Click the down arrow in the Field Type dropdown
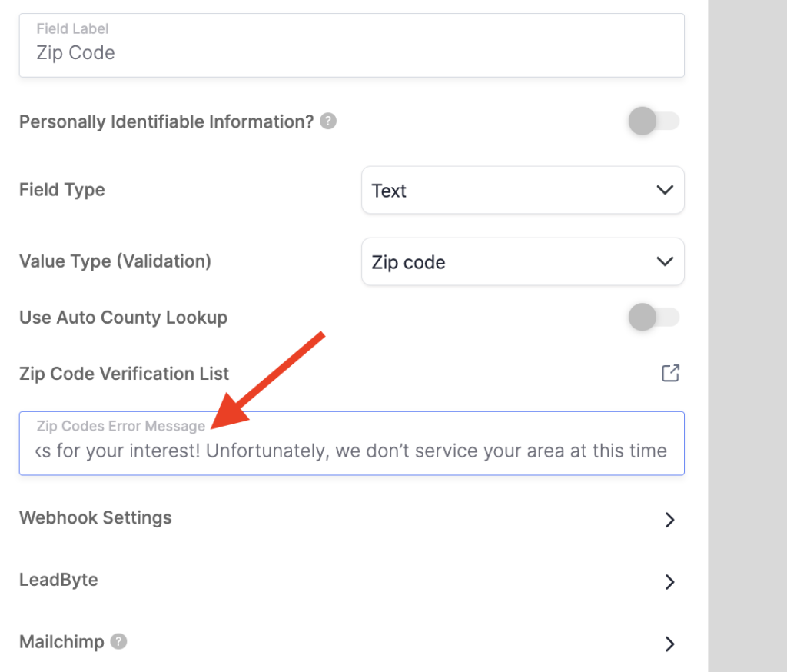The height and width of the screenshot is (672, 787). (665, 190)
